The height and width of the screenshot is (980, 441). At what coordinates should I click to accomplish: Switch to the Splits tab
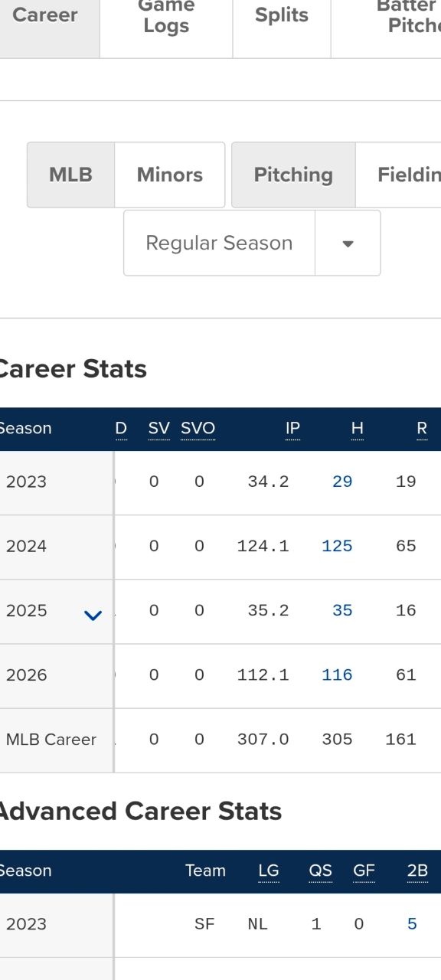[x=282, y=15]
